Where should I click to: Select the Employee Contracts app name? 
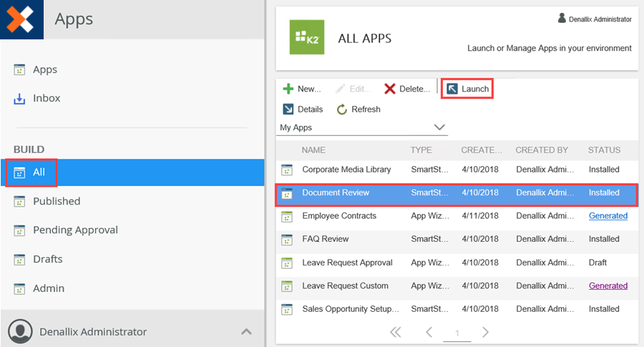pos(339,216)
